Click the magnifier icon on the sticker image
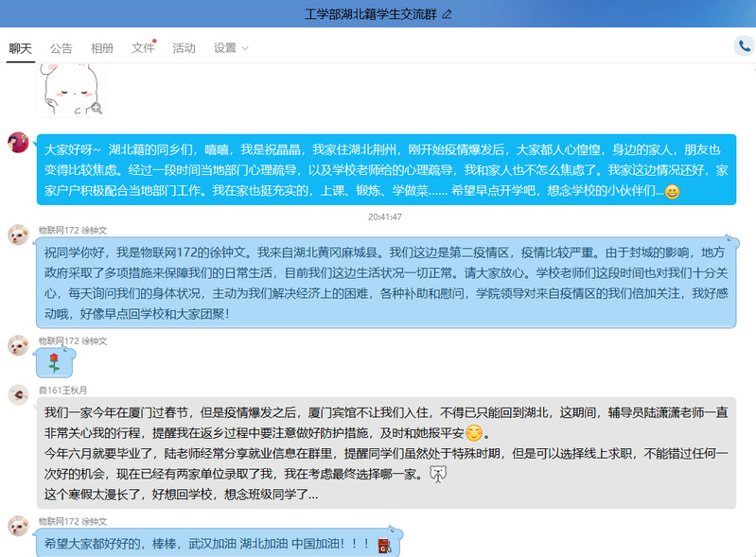 point(96,108)
